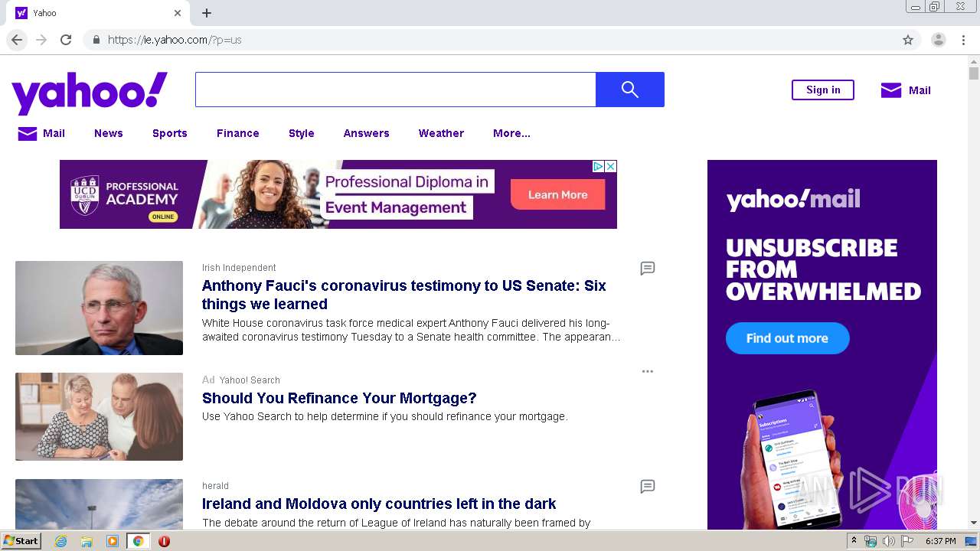Select the Yahoo tab

pyautogui.click(x=100, y=13)
